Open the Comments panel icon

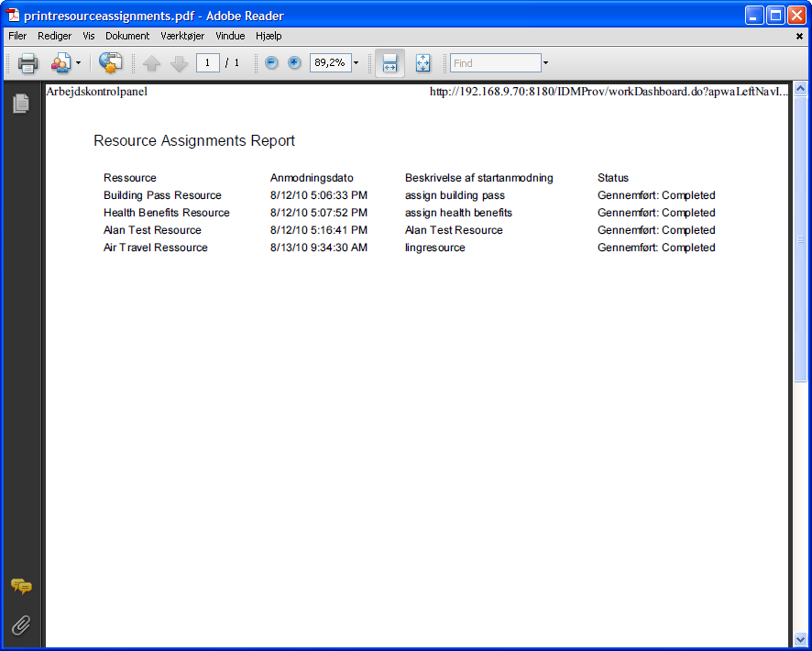[21, 586]
